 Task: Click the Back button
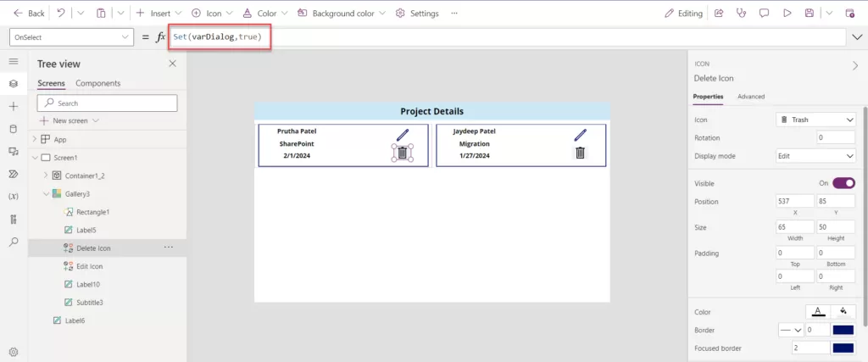tap(29, 14)
